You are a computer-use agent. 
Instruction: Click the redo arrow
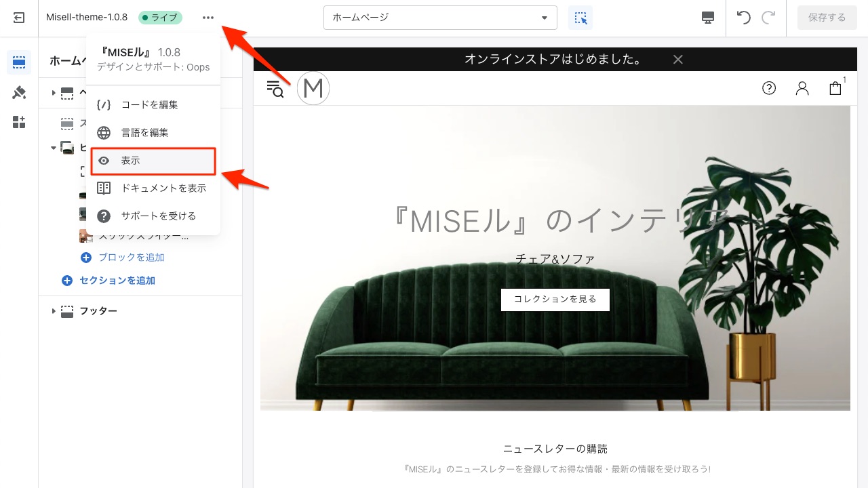tap(768, 18)
